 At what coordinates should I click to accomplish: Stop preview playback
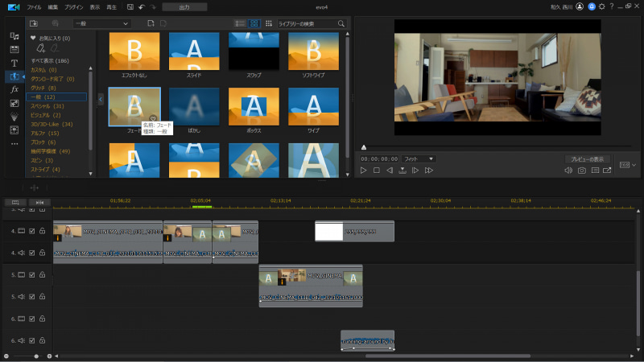coord(377,171)
